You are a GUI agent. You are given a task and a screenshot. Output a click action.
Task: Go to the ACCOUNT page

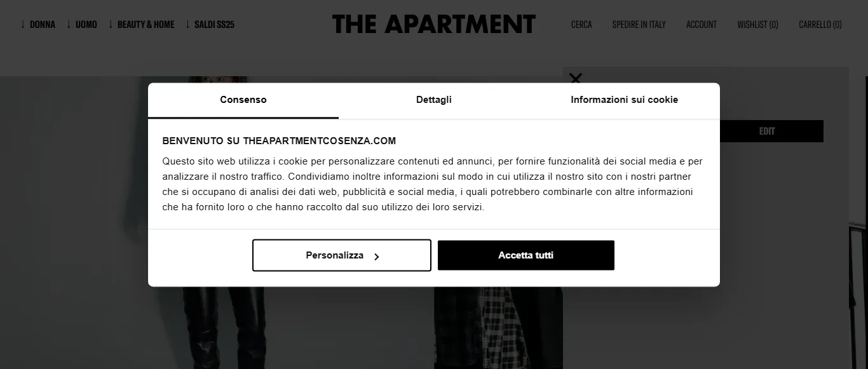[x=701, y=24]
